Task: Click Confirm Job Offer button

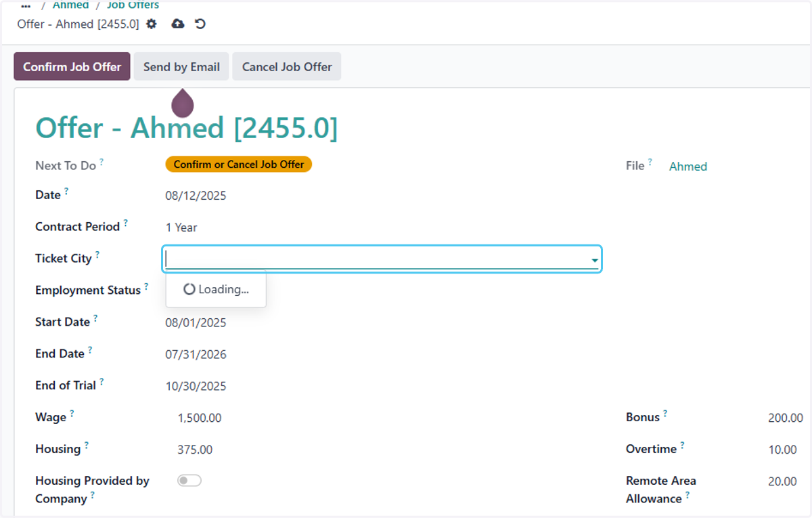Action: click(x=72, y=66)
